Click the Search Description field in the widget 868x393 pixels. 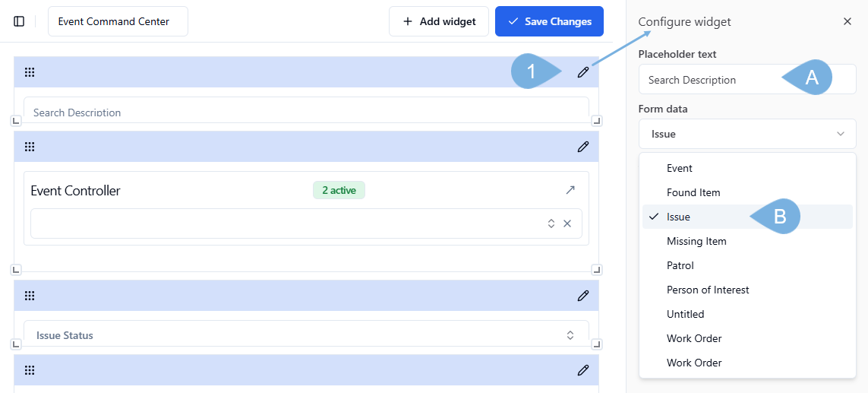coord(306,109)
